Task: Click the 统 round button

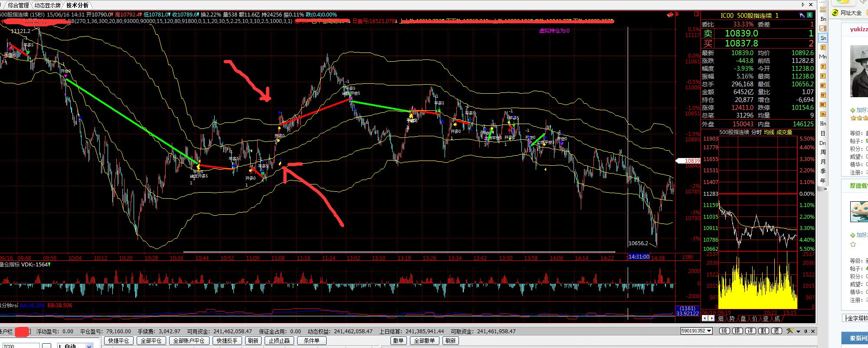Action: click(x=724, y=331)
